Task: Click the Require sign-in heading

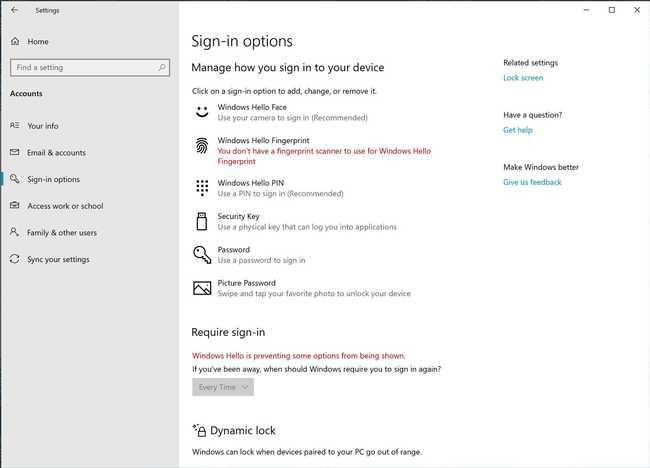Action: click(x=228, y=332)
